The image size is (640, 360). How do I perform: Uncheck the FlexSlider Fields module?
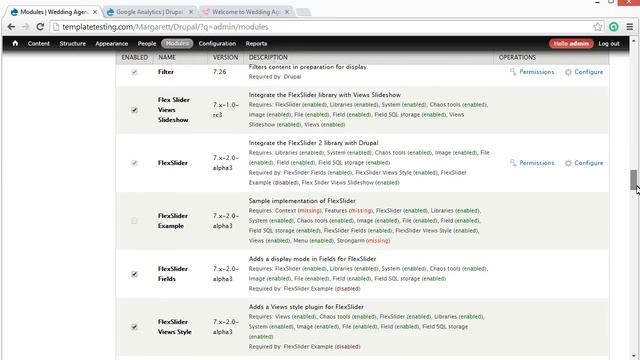coord(134,274)
